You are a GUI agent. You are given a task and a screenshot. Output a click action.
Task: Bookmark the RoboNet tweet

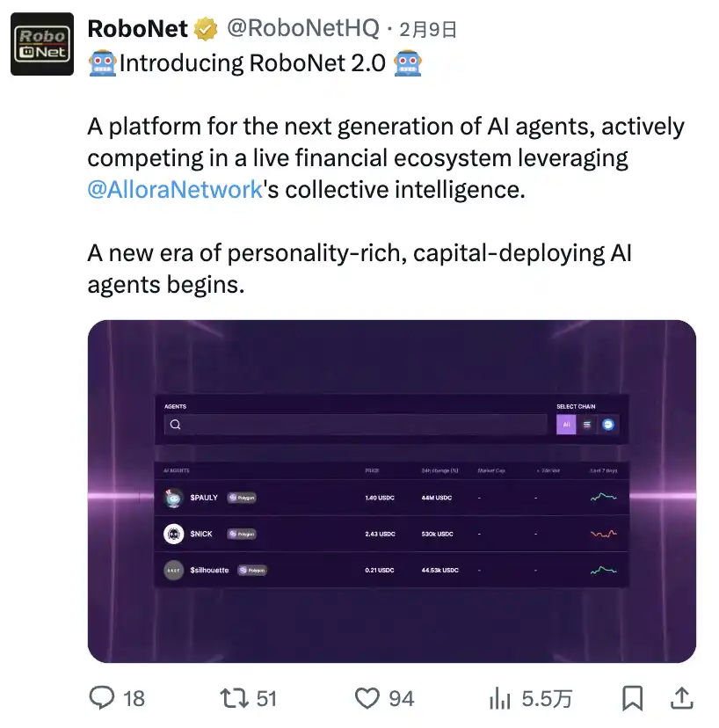[x=633, y=698]
